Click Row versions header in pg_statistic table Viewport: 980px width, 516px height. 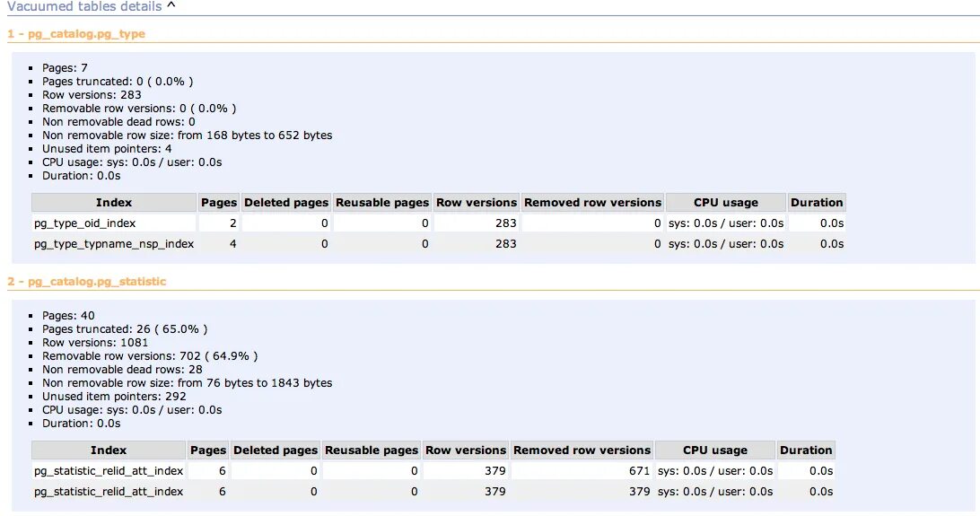[466, 450]
